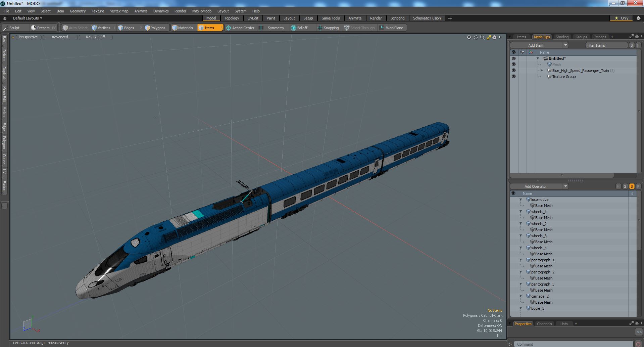Maximize the viewport with expand icon

coord(489,37)
